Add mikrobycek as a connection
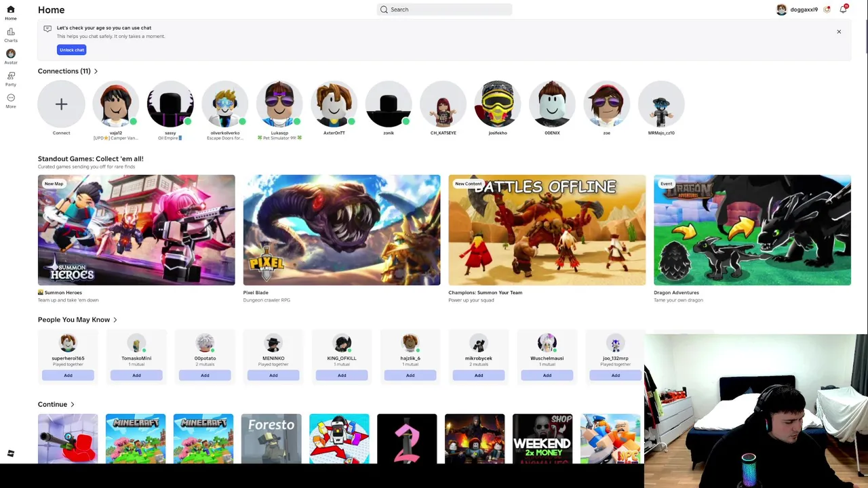Screen dimensions: 868x488 tap(479, 375)
